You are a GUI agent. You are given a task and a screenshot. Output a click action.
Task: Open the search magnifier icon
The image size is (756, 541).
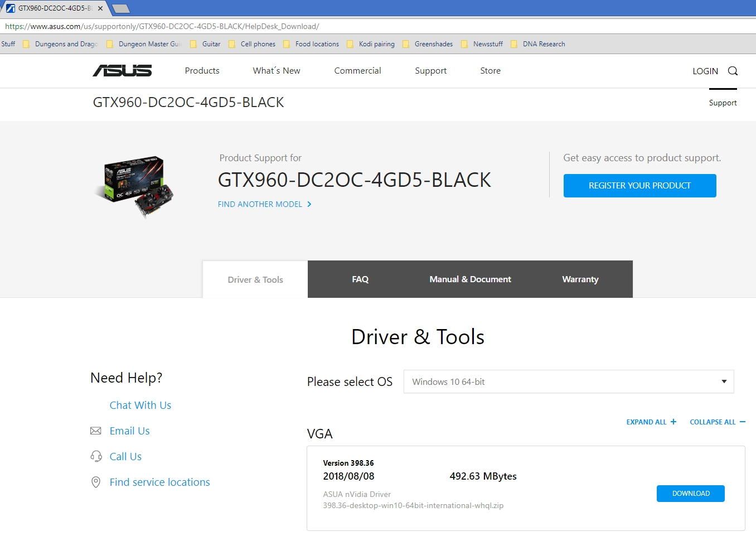point(733,71)
